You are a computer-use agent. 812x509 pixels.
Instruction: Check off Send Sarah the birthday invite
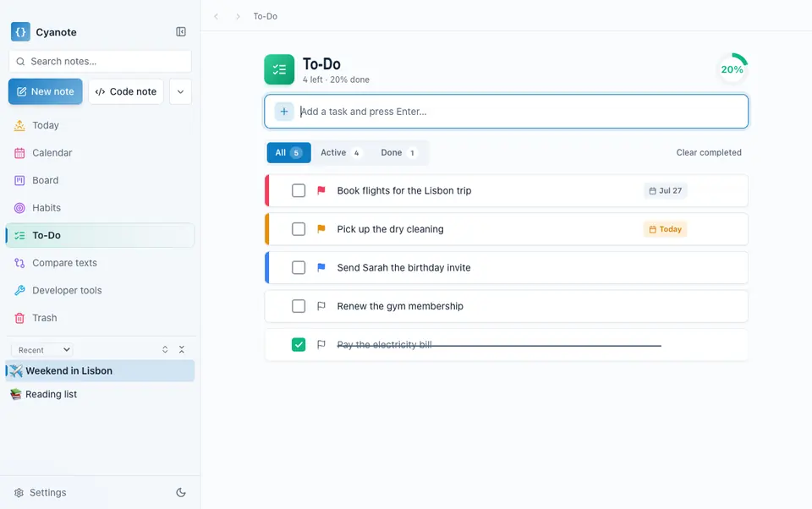299,268
